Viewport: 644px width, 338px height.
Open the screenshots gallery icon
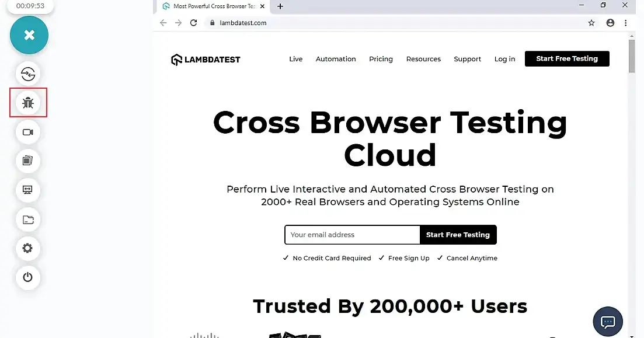tap(28, 161)
